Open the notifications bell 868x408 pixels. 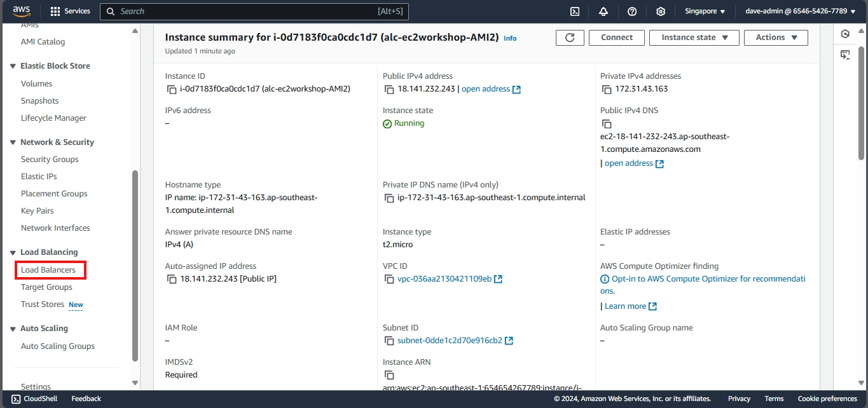[603, 11]
